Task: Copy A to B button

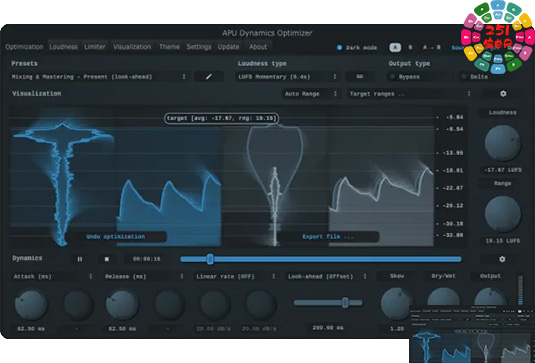Action: point(431,47)
